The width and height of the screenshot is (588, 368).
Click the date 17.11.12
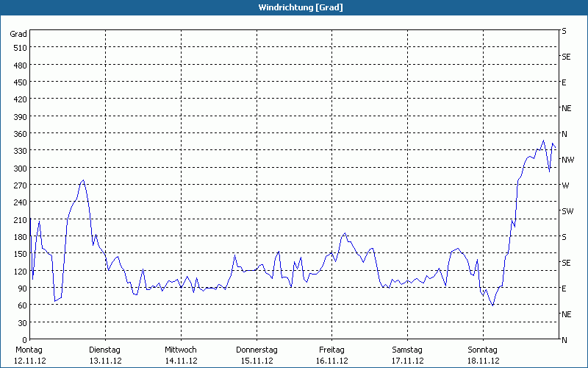click(x=408, y=361)
